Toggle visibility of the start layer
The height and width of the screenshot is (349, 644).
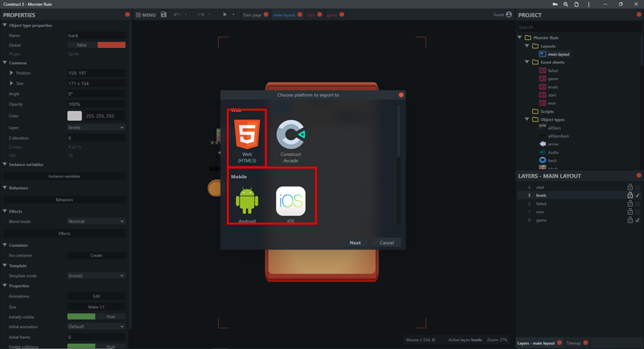point(638,187)
